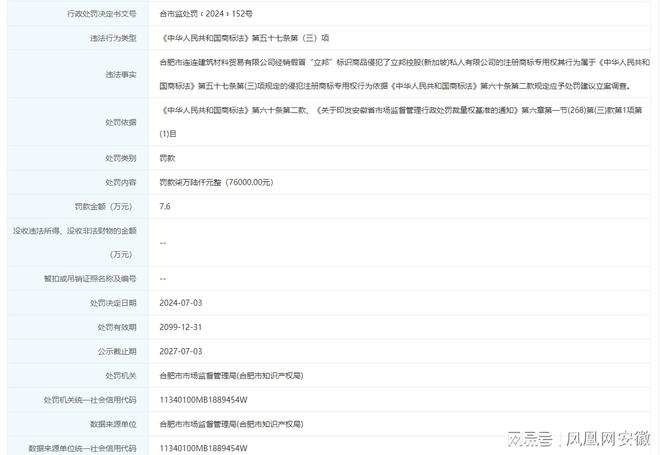Image resolution: width=660 pixels, height=455 pixels.
Task: Select the 处罚有效期 label
Action: point(117,327)
